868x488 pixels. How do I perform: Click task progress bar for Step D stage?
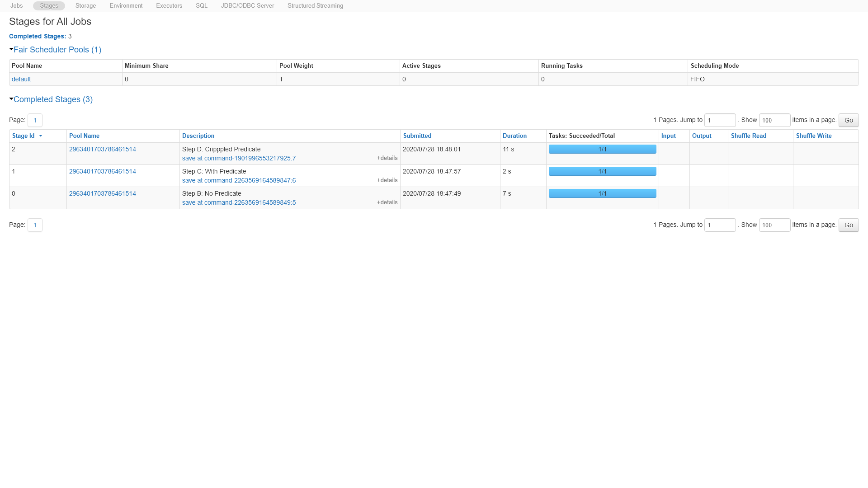[x=603, y=149]
